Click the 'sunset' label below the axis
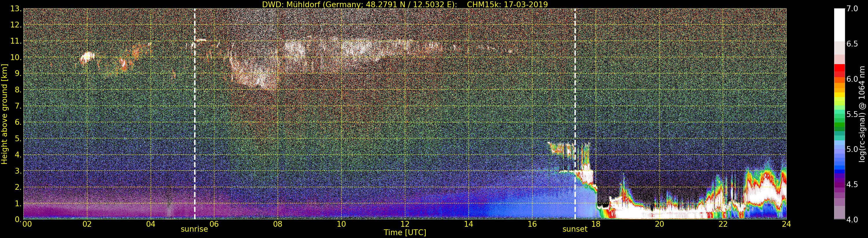The width and height of the screenshot is (868, 238). (575, 229)
